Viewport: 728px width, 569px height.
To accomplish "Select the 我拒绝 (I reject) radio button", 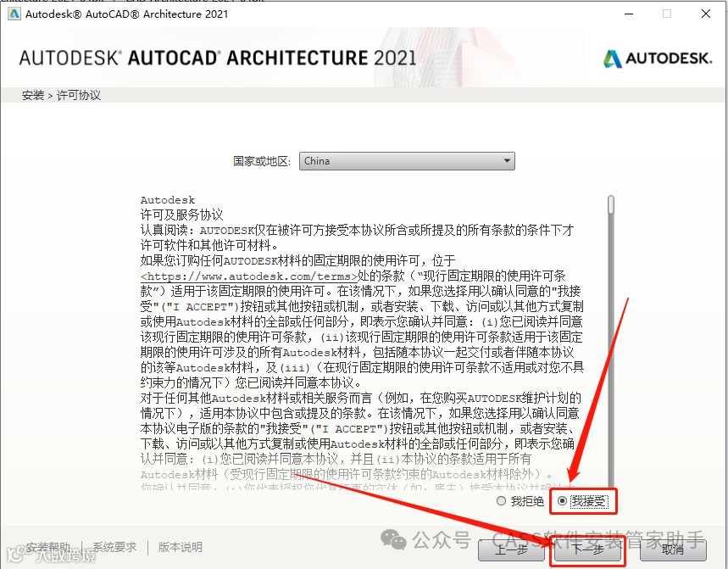I will pos(501,501).
